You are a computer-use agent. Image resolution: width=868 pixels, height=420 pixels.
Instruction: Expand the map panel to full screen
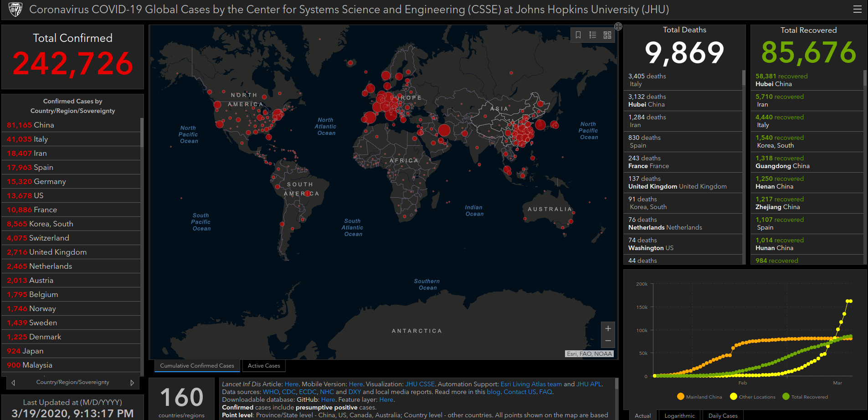click(x=618, y=26)
